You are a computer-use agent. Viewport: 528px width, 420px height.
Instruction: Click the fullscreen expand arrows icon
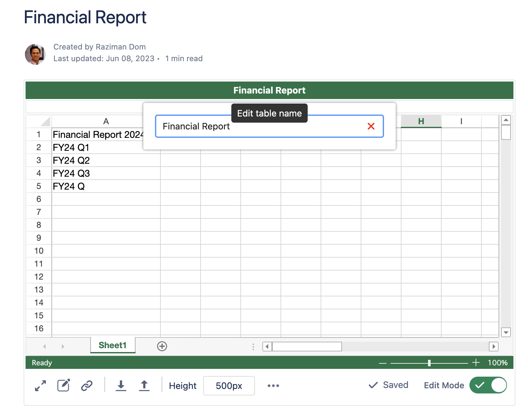[40, 385]
